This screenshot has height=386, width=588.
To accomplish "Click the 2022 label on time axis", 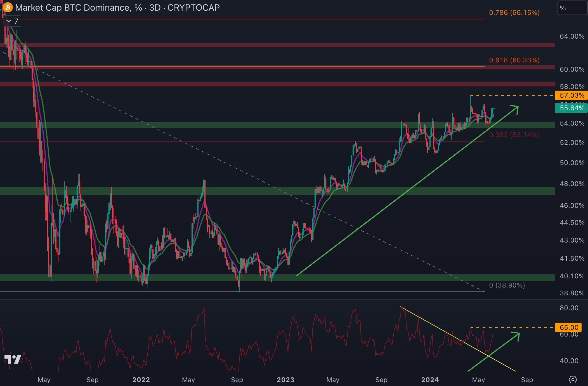I will click(x=141, y=380).
